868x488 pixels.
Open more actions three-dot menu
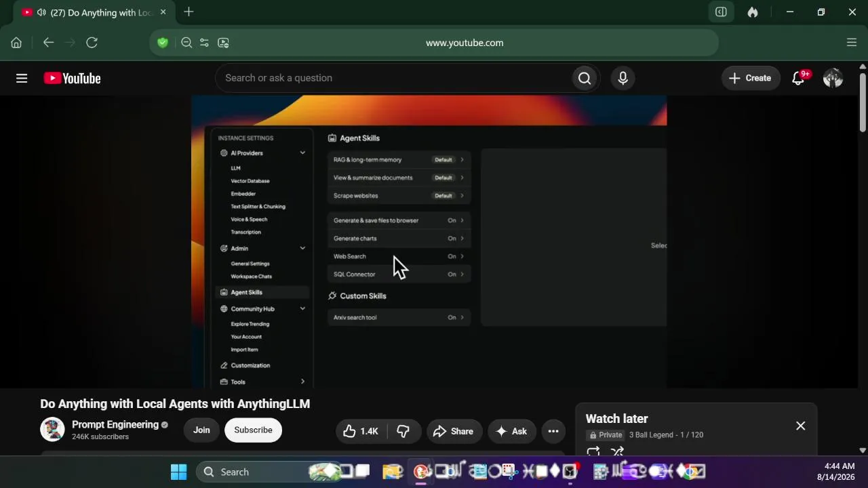pyautogui.click(x=553, y=431)
